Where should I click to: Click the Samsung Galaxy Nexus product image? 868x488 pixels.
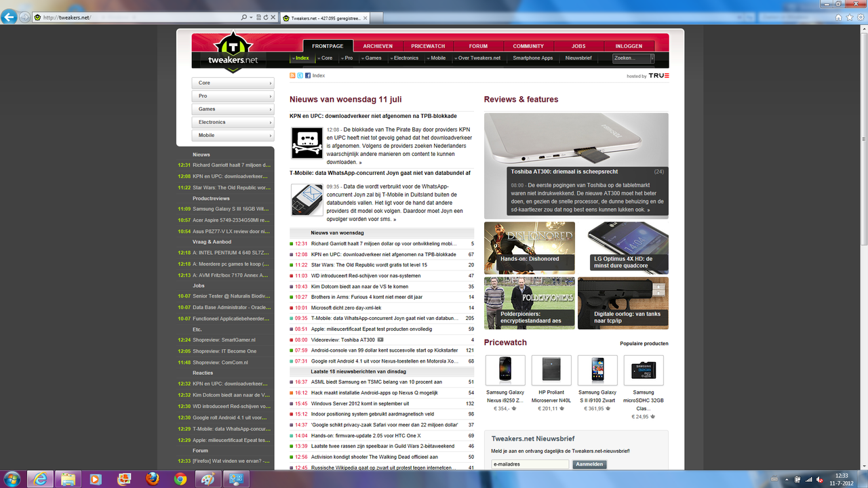505,370
